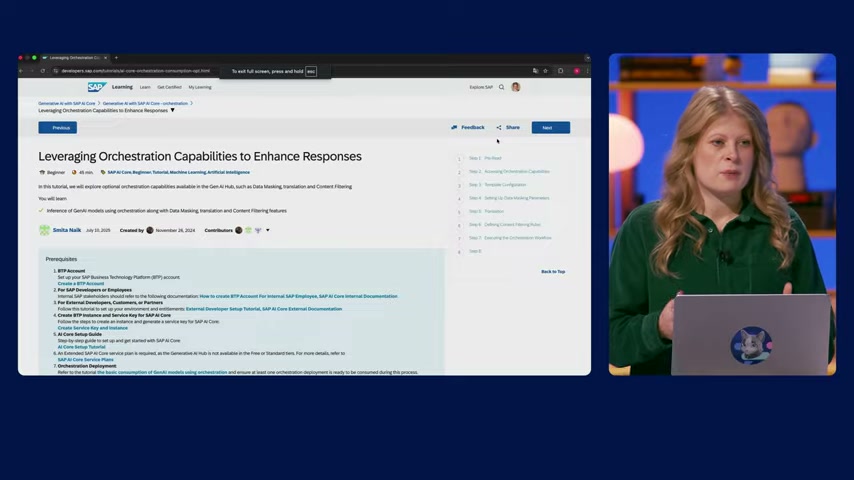Open Generative AI with SAP AI Core breadcrumb
Viewport: 854px width, 480px height.
(66, 103)
